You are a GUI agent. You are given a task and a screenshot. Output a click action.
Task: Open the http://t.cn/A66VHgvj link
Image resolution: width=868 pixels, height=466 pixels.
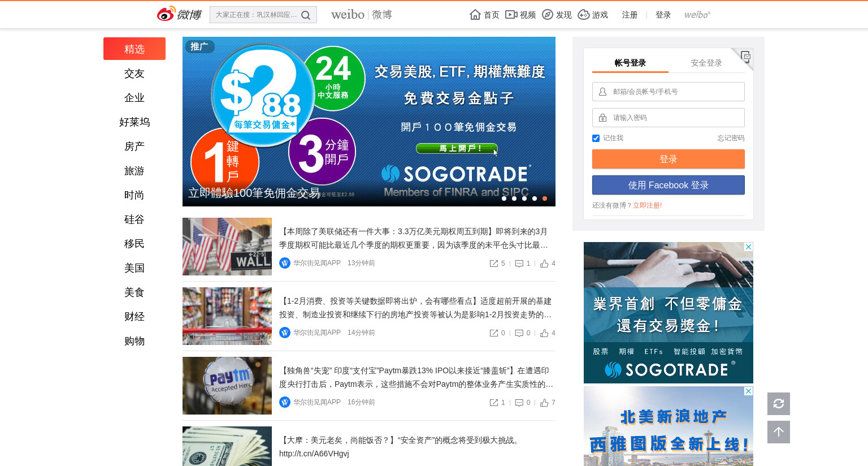[314, 454]
